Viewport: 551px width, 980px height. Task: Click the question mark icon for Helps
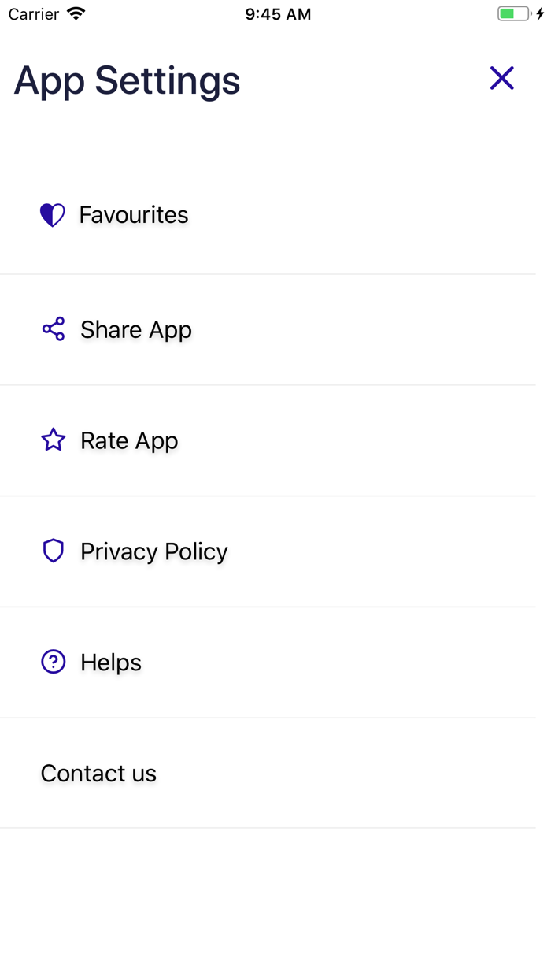pos(54,662)
